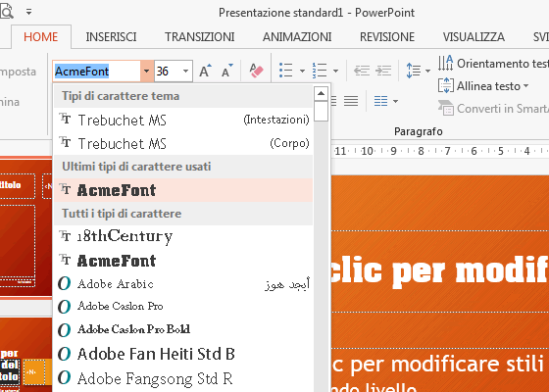Screen dimensions: 549x392
Task: Open line spacing icon
Action: [x=413, y=71]
